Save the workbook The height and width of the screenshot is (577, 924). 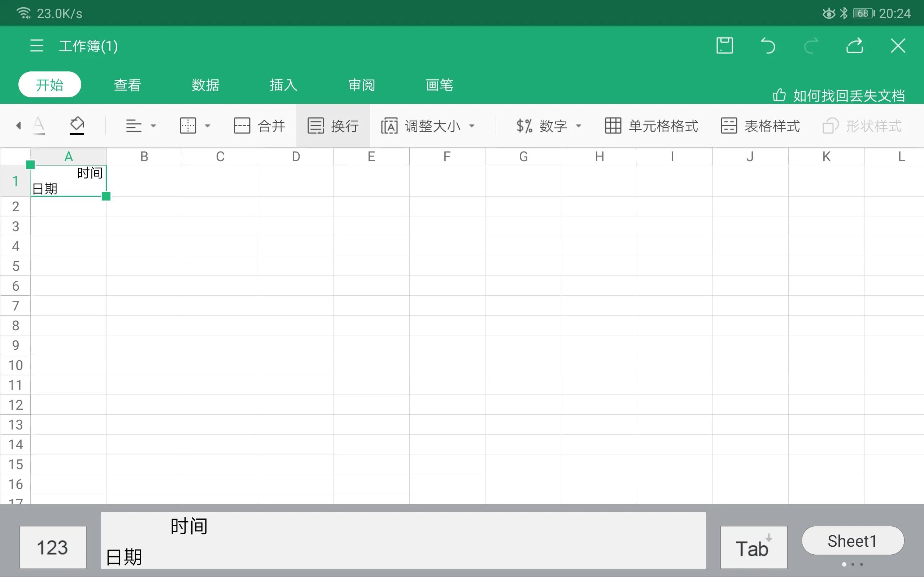(x=724, y=45)
